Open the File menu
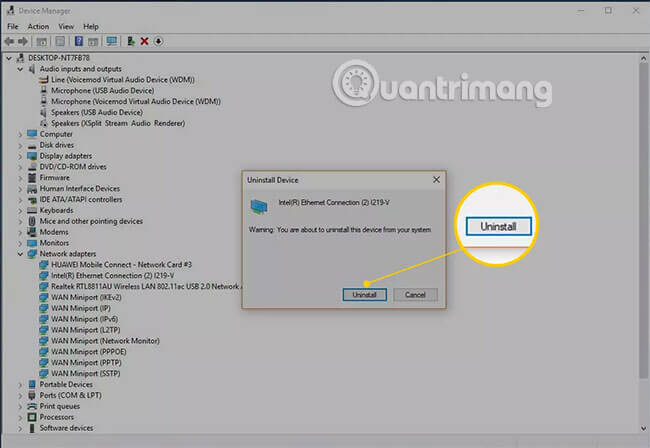650x448 pixels. click(x=13, y=27)
